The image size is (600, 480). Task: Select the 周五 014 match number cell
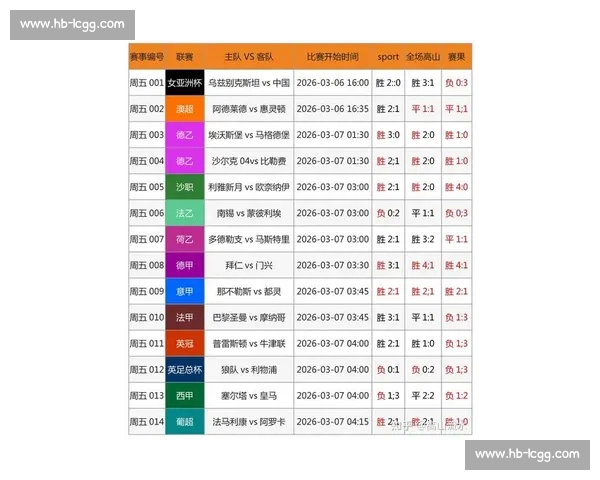click(147, 421)
